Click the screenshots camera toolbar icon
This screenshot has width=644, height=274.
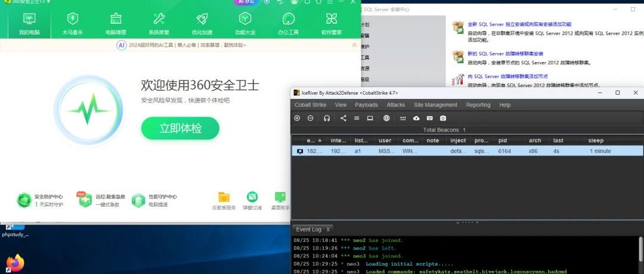(442, 118)
